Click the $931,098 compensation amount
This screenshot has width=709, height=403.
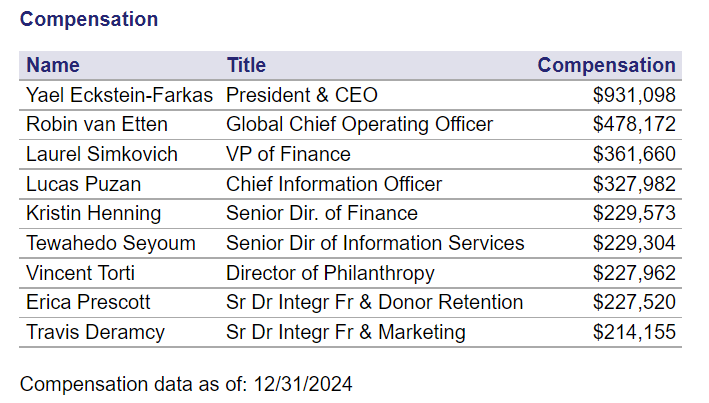tap(634, 96)
